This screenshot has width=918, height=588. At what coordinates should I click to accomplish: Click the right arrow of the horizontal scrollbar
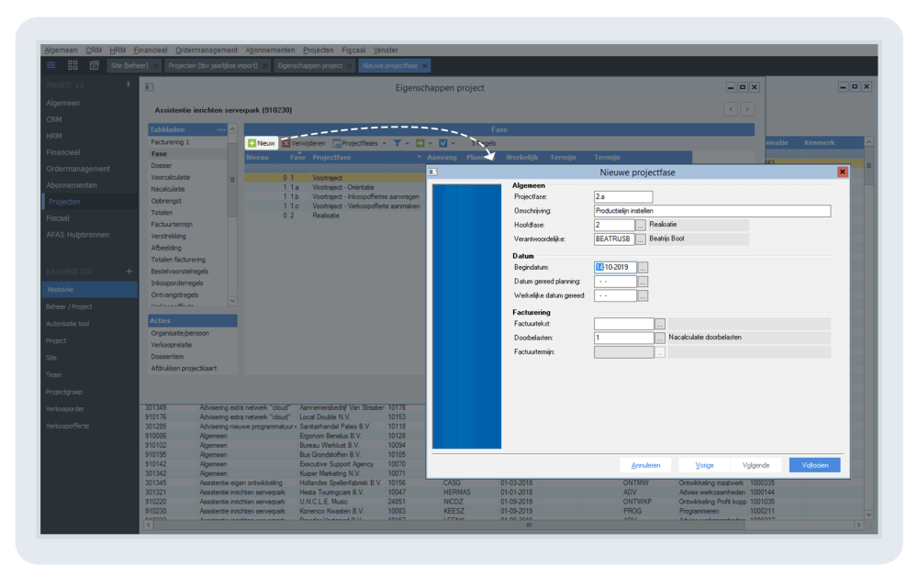[859, 525]
